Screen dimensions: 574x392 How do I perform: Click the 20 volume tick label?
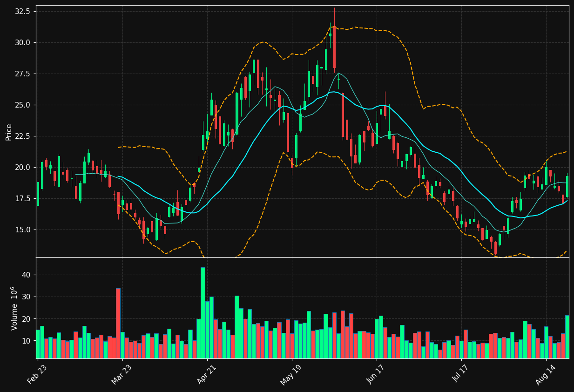click(x=26, y=319)
